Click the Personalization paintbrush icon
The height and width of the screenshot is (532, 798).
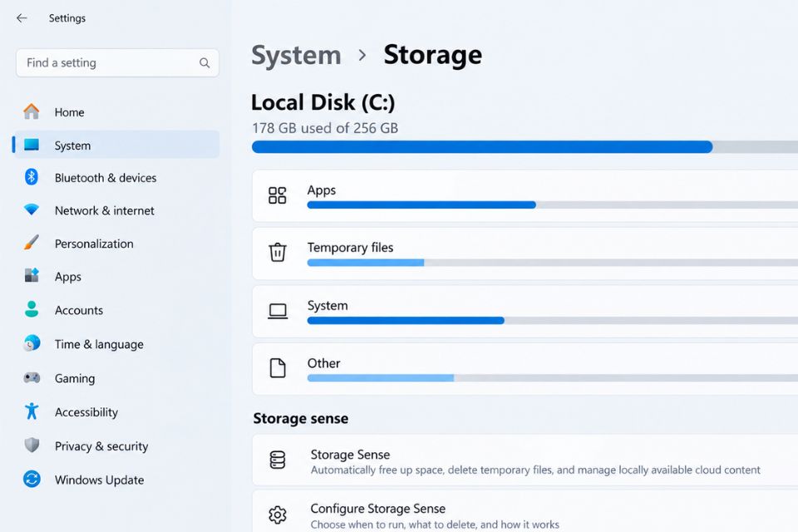(x=32, y=243)
